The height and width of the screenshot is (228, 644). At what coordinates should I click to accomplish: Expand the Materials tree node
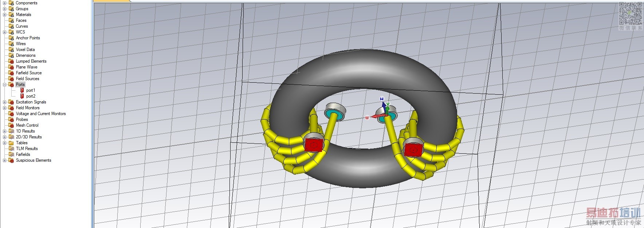point(5,15)
